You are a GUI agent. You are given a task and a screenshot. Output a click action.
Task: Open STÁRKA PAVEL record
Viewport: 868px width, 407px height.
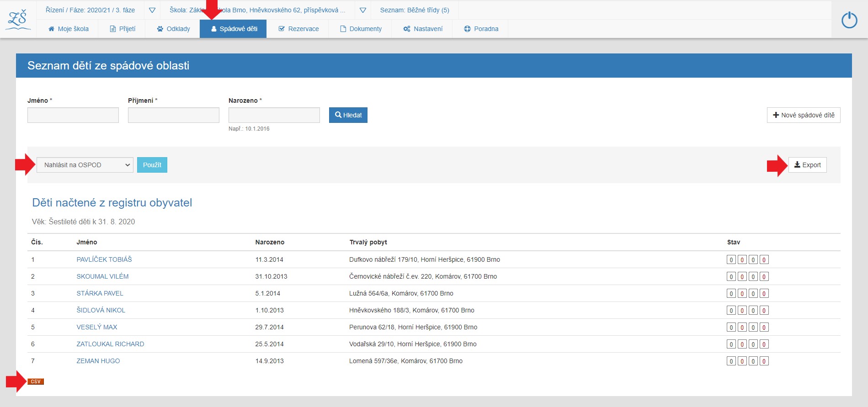point(100,293)
